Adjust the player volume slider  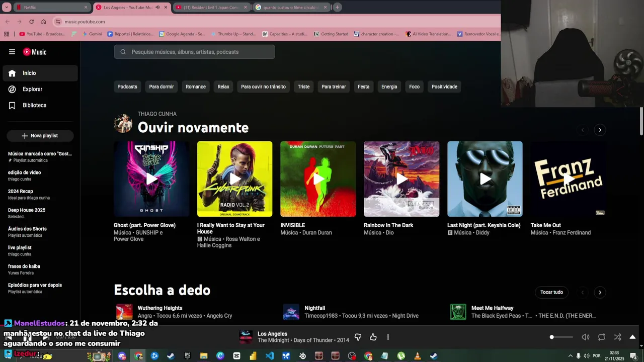(561, 337)
